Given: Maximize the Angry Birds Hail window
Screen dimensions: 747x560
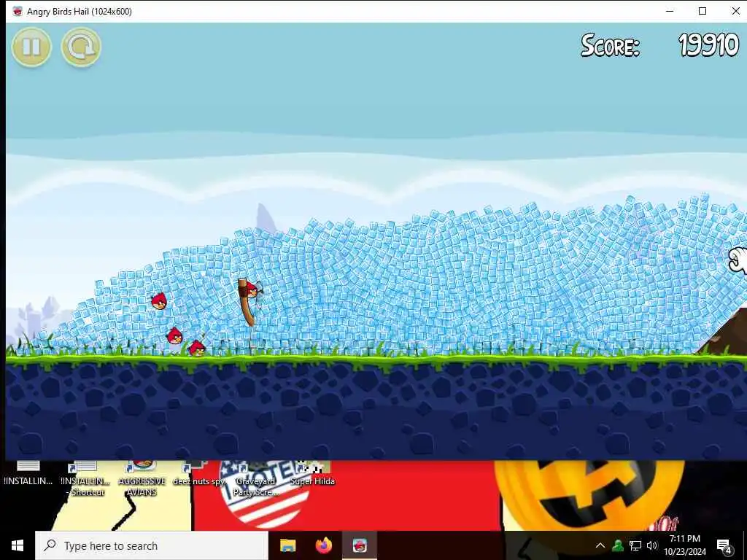Looking at the screenshot, I should 703,11.
